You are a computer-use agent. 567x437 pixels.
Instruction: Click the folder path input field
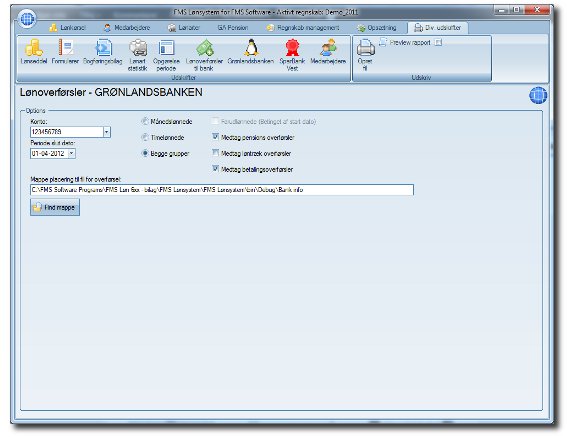tap(222, 190)
